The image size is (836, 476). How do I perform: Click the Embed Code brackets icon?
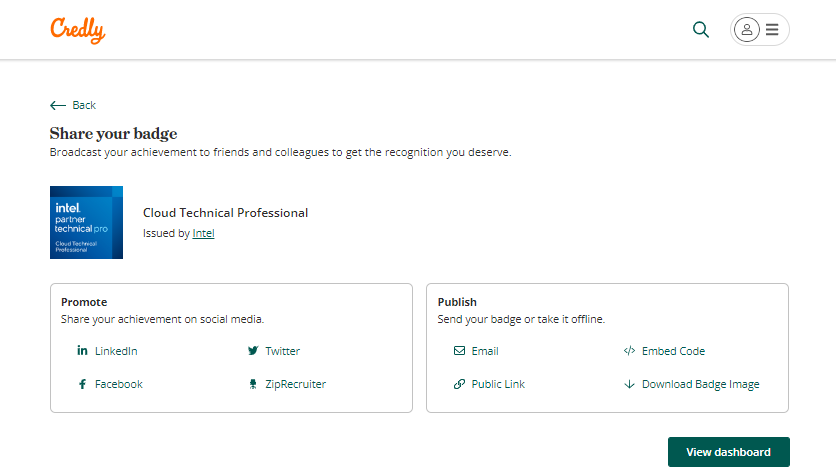[x=629, y=351]
